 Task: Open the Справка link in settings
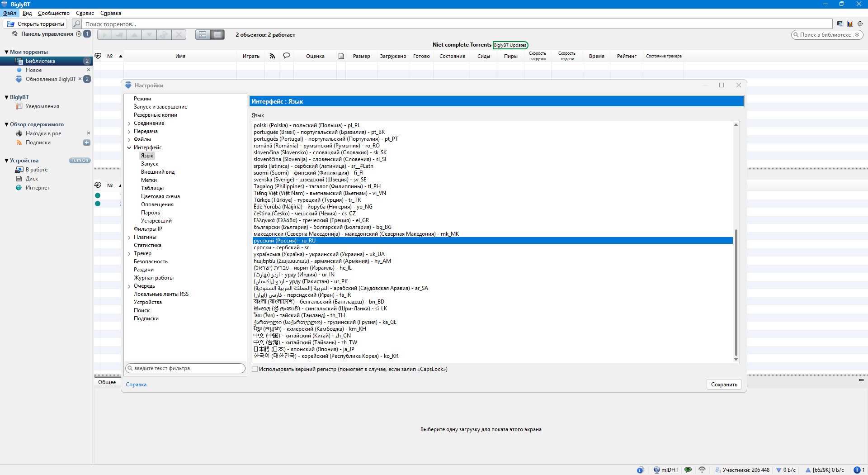(x=136, y=385)
